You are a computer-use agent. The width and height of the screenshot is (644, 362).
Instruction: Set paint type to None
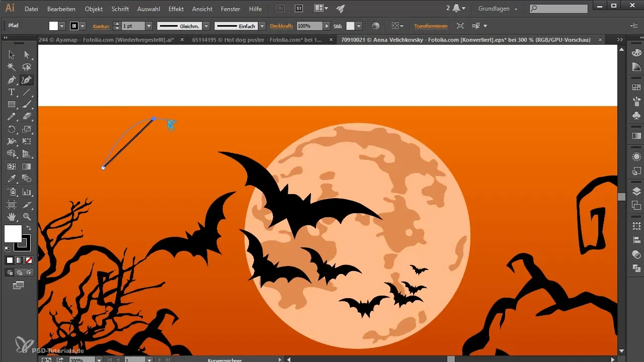coord(29,260)
